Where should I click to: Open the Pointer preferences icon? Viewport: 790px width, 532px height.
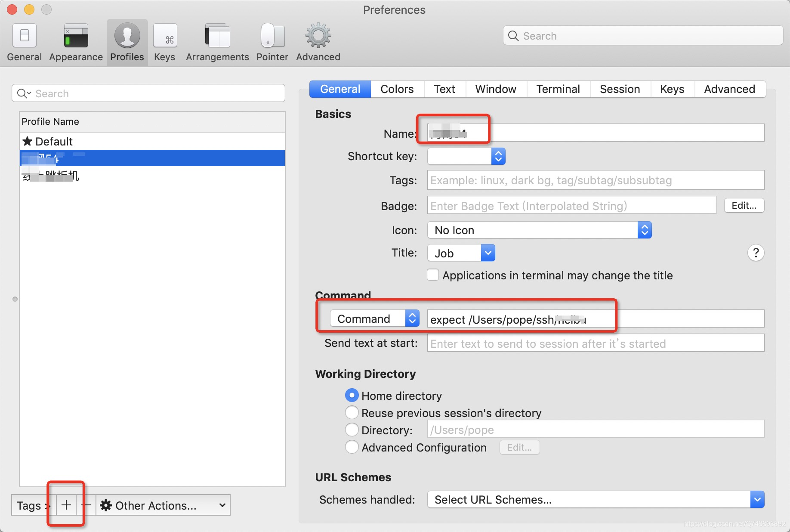272,42
